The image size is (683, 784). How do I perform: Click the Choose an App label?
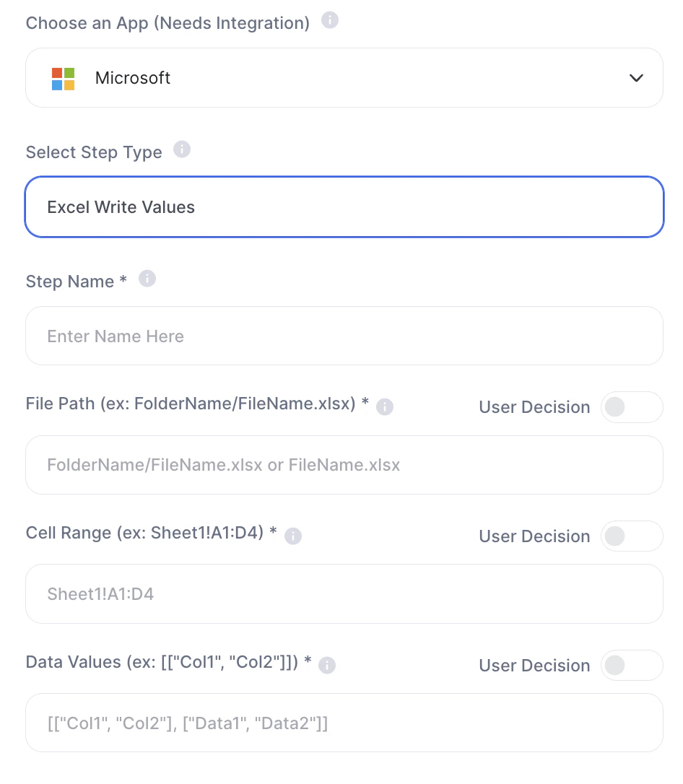click(x=168, y=23)
